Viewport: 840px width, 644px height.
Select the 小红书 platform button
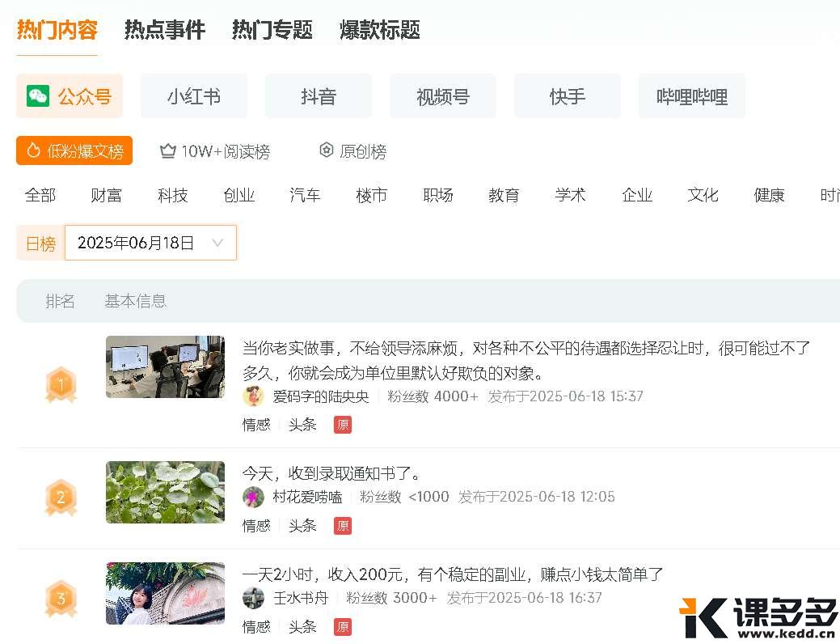tap(194, 96)
